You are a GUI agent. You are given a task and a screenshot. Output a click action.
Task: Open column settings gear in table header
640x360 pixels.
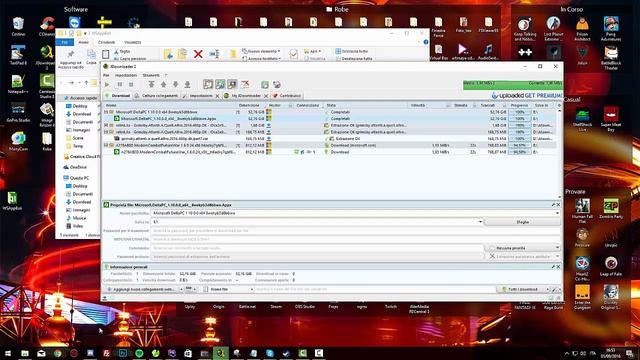click(x=559, y=105)
